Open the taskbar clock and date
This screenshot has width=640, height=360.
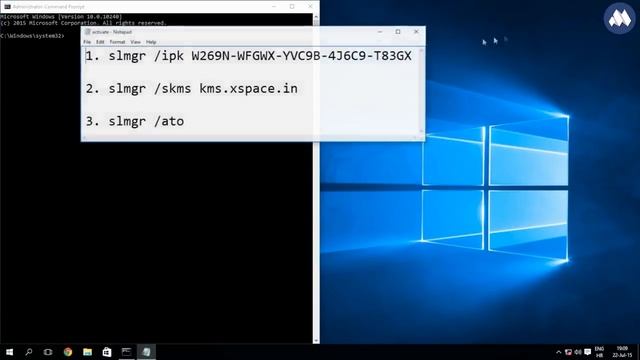(622, 352)
